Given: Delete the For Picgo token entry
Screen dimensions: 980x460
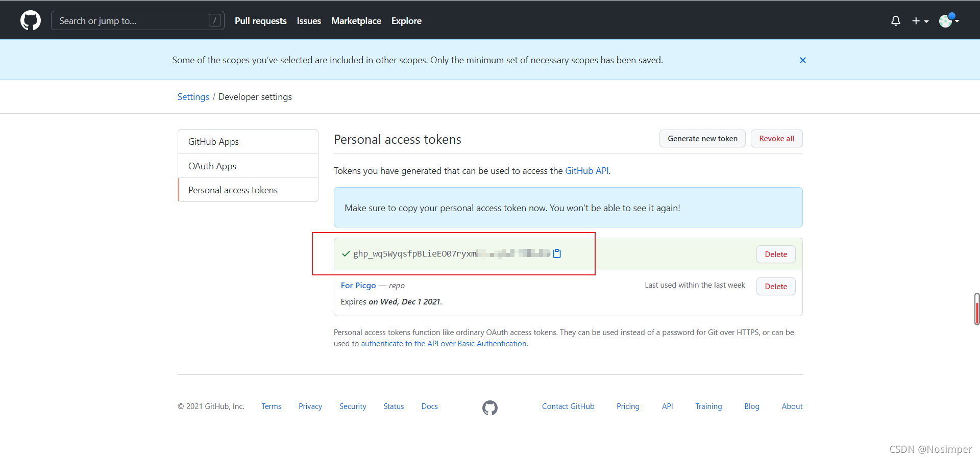Looking at the screenshot, I should tap(776, 287).
